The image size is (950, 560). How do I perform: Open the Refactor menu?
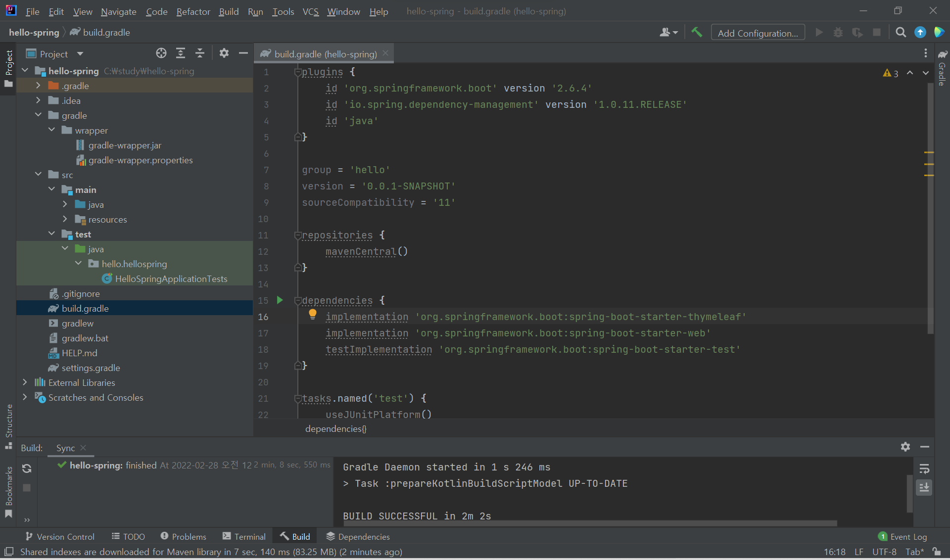coord(193,11)
